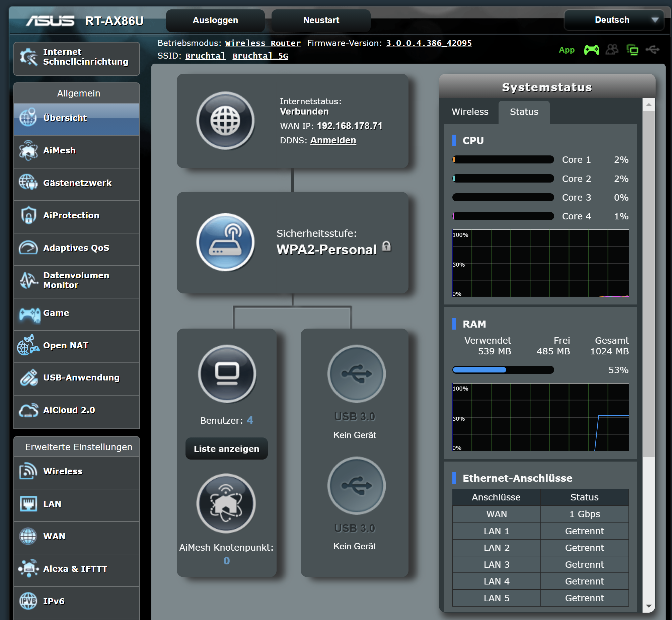
Task: Click the IPv6 sidebar icon
Action: click(x=28, y=601)
